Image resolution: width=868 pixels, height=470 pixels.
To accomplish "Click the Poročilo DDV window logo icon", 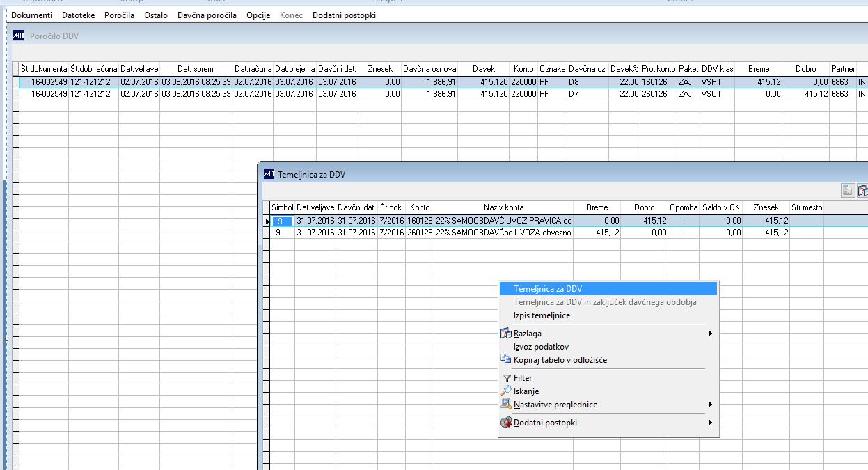I will 19,36.
